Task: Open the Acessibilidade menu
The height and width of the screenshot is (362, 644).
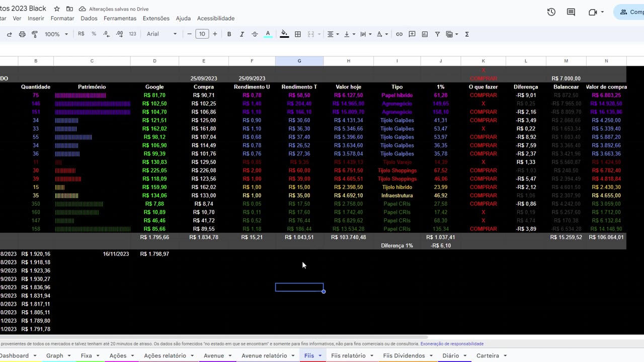Action: 216,18
